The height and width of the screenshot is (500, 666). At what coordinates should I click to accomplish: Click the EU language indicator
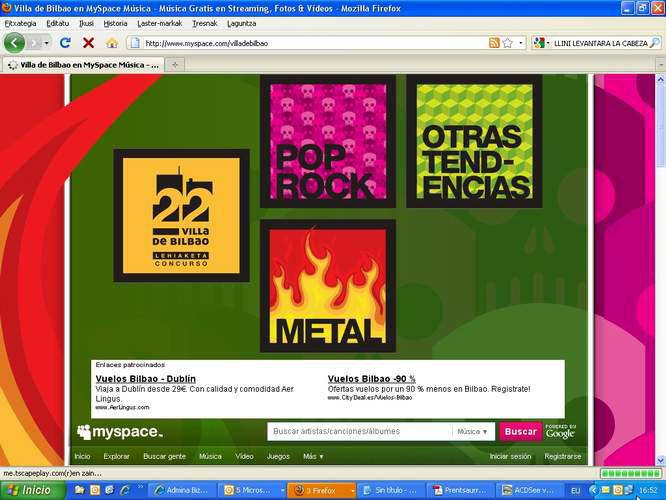pyautogui.click(x=575, y=491)
